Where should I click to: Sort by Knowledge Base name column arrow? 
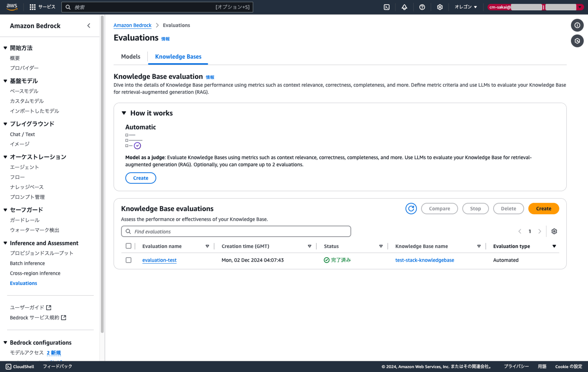click(479, 246)
